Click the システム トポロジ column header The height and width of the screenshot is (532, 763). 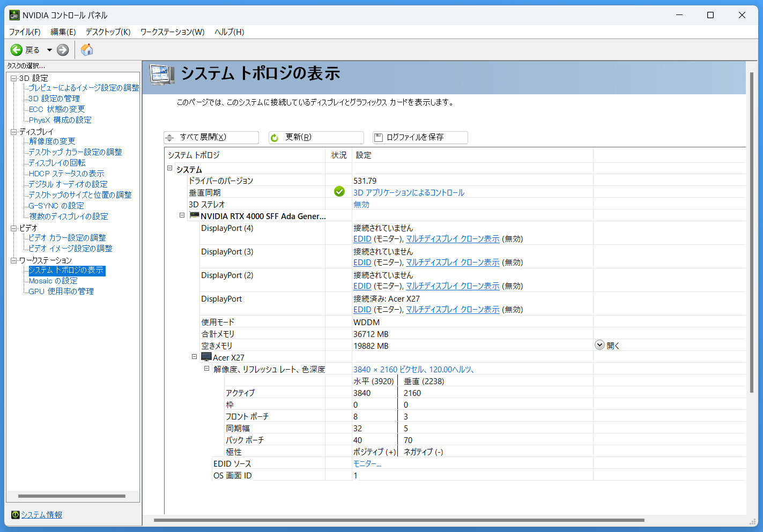tap(245, 155)
